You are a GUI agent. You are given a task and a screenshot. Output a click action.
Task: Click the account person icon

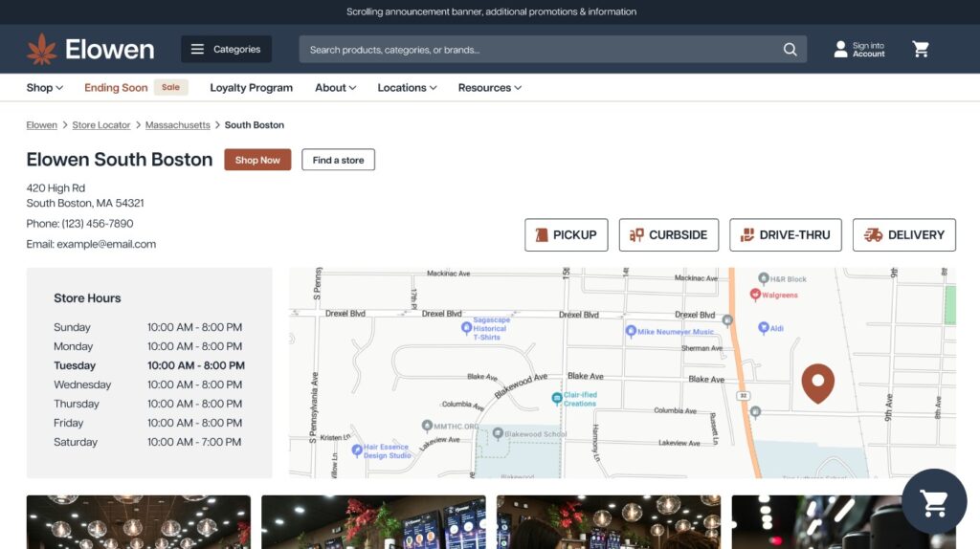tap(840, 50)
